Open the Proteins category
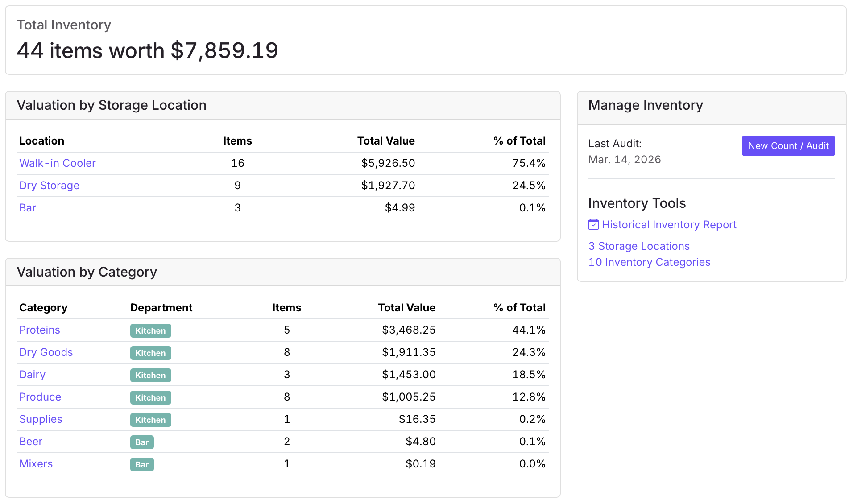 point(40,330)
